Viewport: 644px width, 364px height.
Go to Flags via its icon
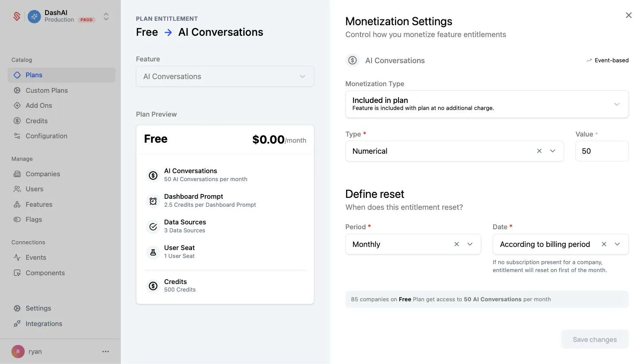(x=17, y=220)
